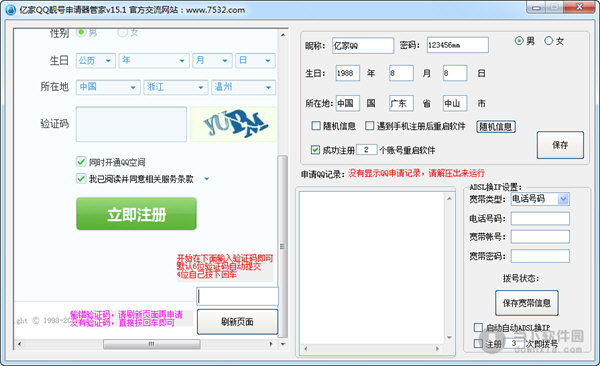Open the 年 birthday year dropdown
The image size is (600, 366).
coord(154,60)
